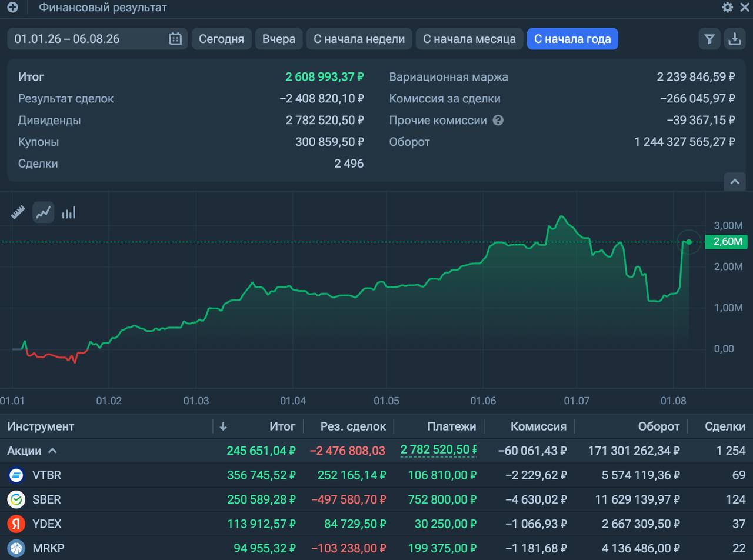The height and width of the screenshot is (560, 753).
Task: Open the calendar date picker icon
Action: pos(175,39)
